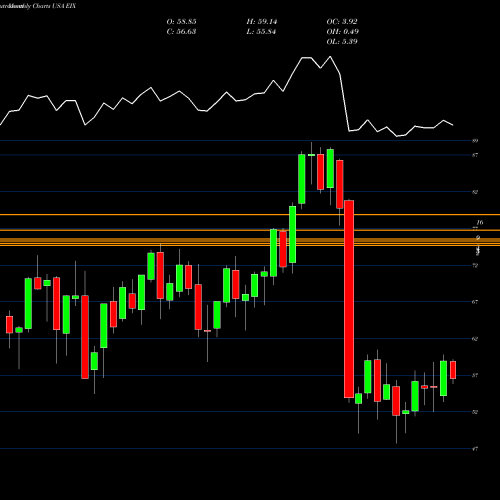Click the 'L: 55.84' low price value

pyautogui.click(x=262, y=32)
